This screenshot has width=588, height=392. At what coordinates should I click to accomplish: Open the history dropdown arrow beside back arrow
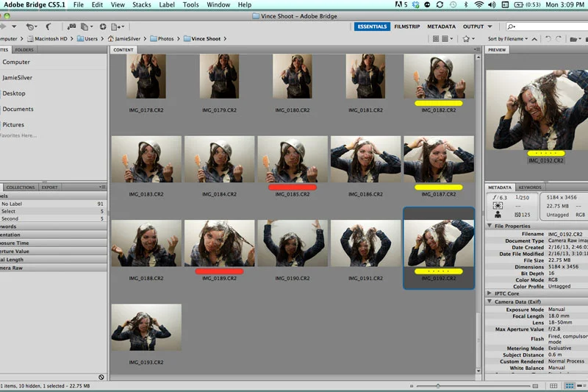[x=14, y=26]
